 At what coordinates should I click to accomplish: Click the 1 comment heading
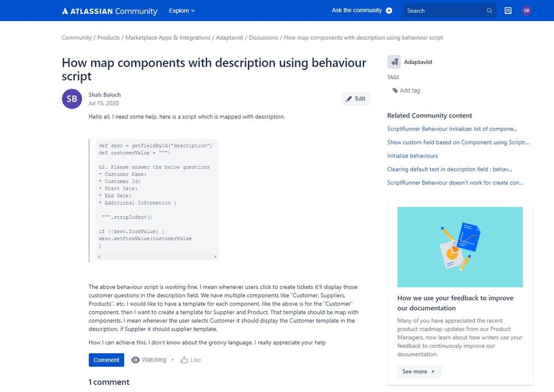[x=109, y=382]
